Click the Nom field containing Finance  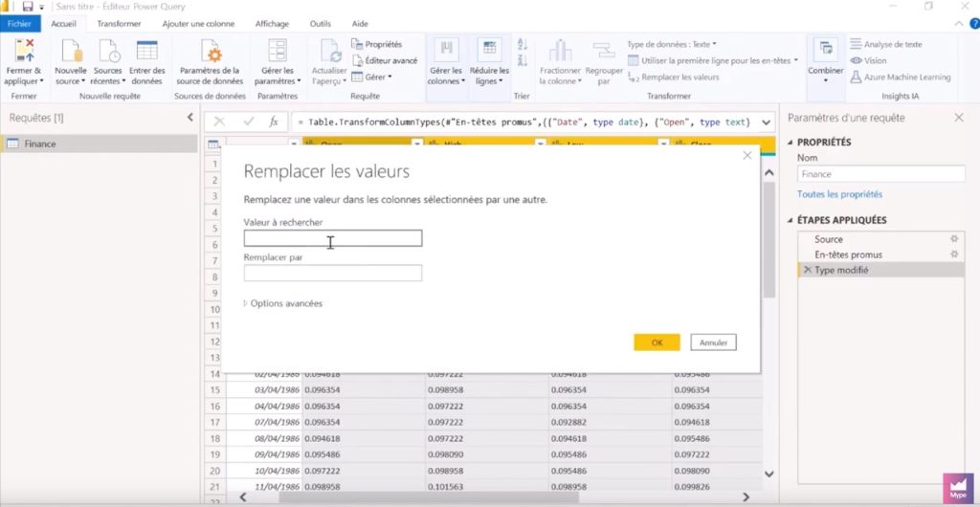tap(881, 174)
